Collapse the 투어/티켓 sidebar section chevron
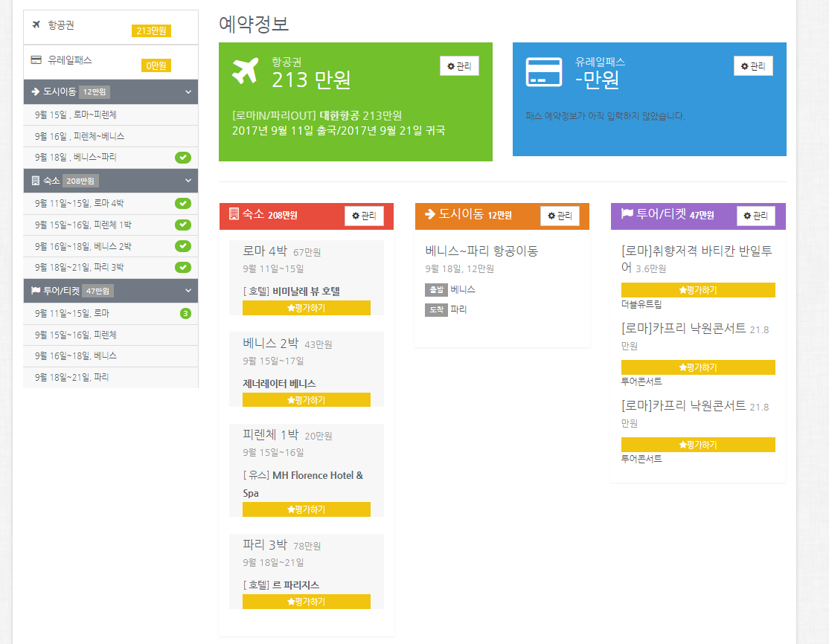The width and height of the screenshot is (829, 644). 188,291
